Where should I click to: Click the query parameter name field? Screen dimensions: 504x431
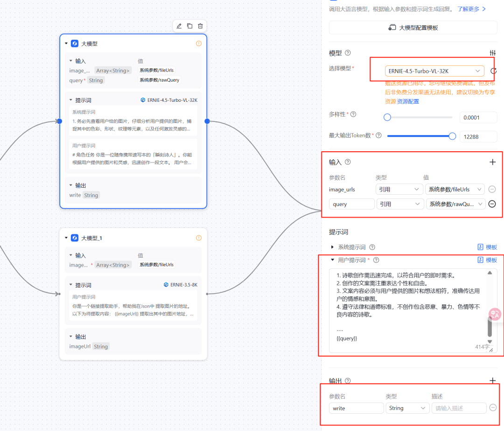[x=352, y=204]
